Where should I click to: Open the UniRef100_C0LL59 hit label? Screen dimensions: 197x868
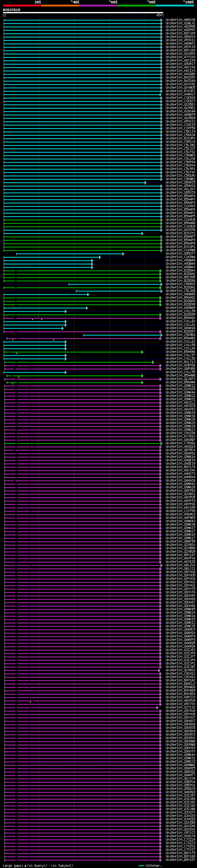180,311
